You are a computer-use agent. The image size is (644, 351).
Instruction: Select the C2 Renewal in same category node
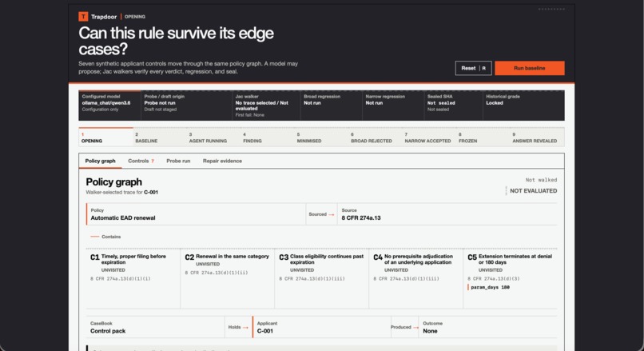[x=227, y=279]
